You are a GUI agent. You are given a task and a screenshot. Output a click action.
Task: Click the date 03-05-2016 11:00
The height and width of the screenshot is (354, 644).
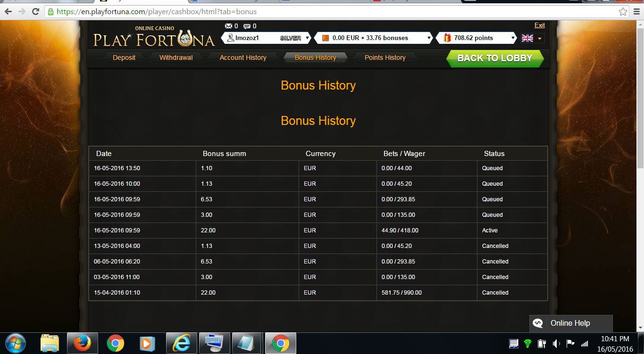(117, 277)
